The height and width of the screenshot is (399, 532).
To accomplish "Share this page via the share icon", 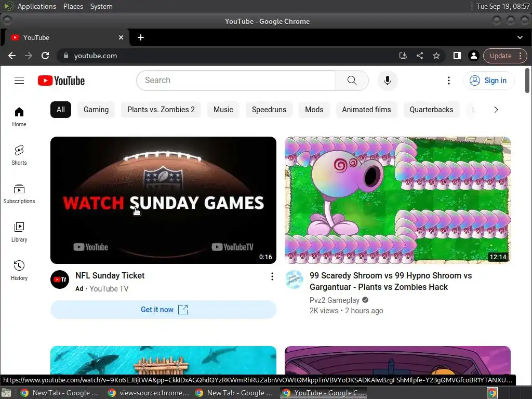I will point(420,56).
